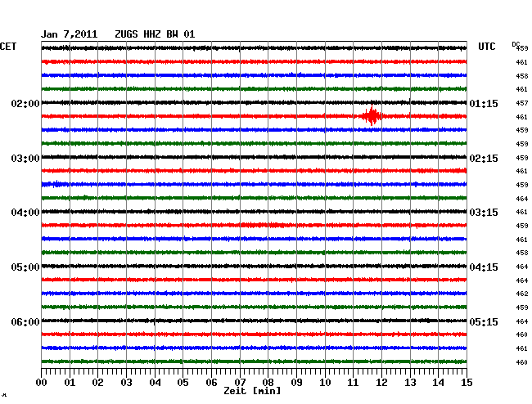The height and width of the screenshot is (404, 532).
Task: Click the DC header above the offset values
Action: (x=516, y=44)
